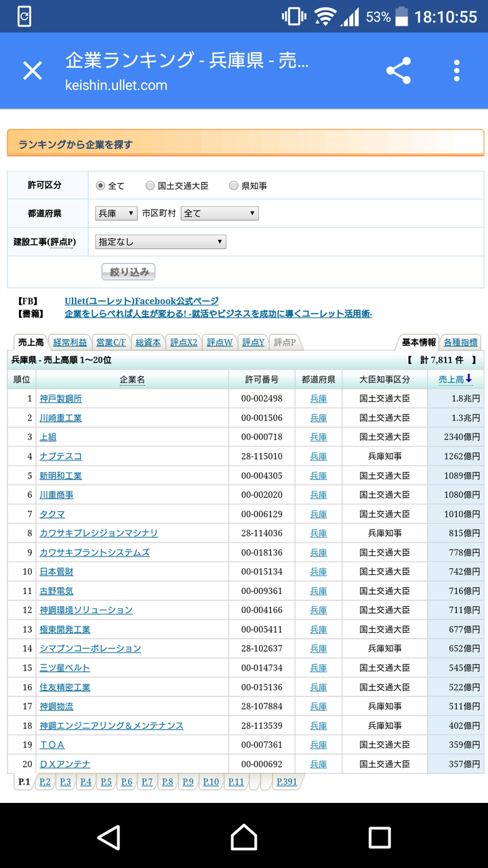Image resolution: width=488 pixels, height=868 pixels.
Task: Switch to the 営業C/F tab
Action: (x=111, y=342)
